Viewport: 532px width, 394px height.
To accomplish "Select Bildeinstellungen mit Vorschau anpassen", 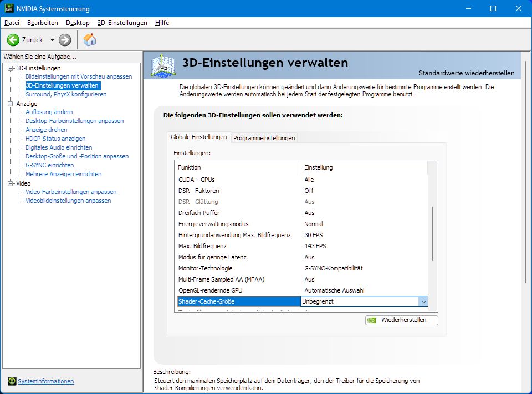I will click(79, 76).
